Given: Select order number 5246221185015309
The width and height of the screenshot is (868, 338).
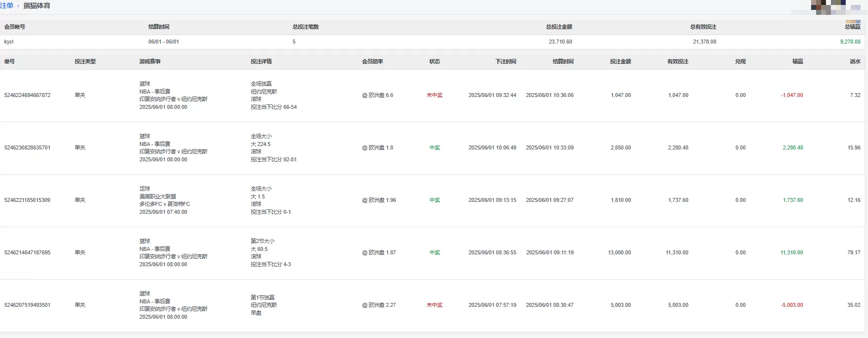Looking at the screenshot, I should coord(27,200).
